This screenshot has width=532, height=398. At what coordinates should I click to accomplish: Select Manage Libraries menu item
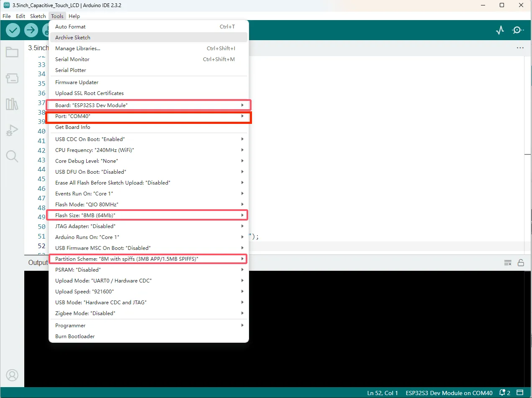(x=149, y=48)
